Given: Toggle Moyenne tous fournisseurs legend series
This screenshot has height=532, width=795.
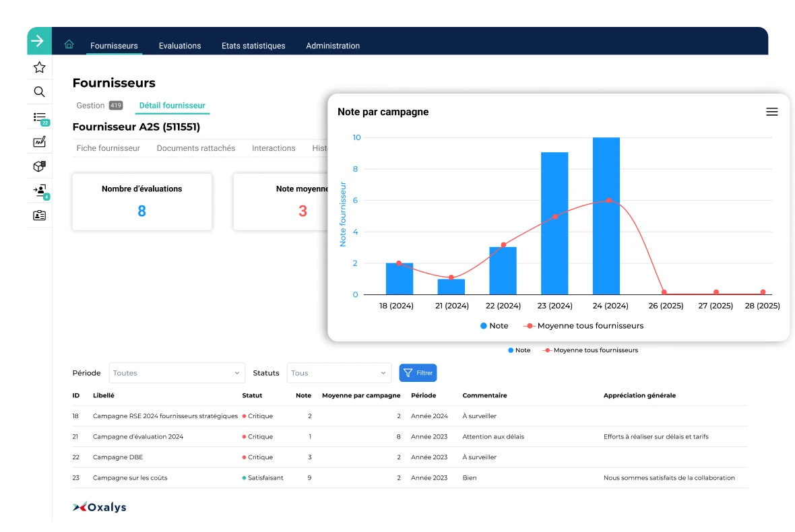Looking at the screenshot, I should pyautogui.click(x=583, y=326).
